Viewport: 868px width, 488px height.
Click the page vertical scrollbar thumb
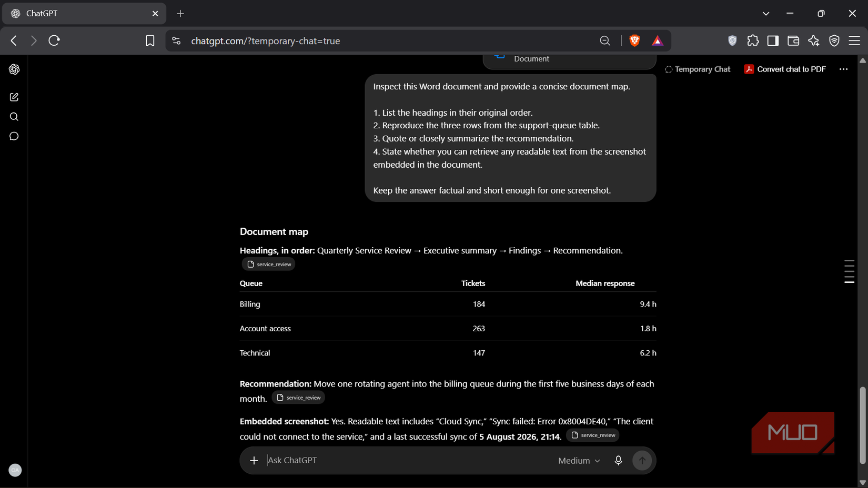click(x=863, y=425)
